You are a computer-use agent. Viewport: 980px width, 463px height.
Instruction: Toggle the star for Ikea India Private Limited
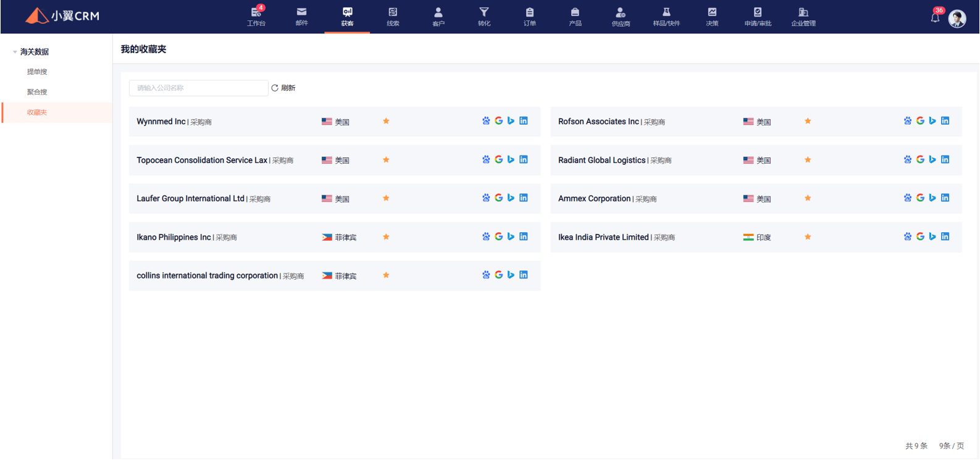coord(808,236)
